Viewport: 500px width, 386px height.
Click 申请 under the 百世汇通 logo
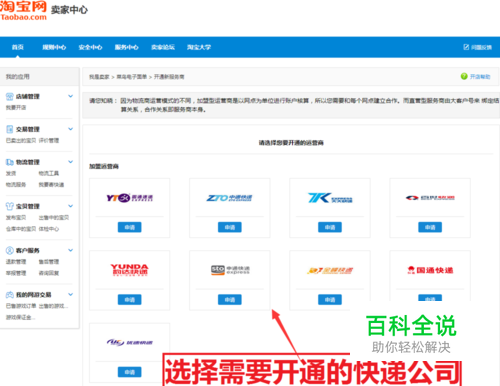point(430,227)
